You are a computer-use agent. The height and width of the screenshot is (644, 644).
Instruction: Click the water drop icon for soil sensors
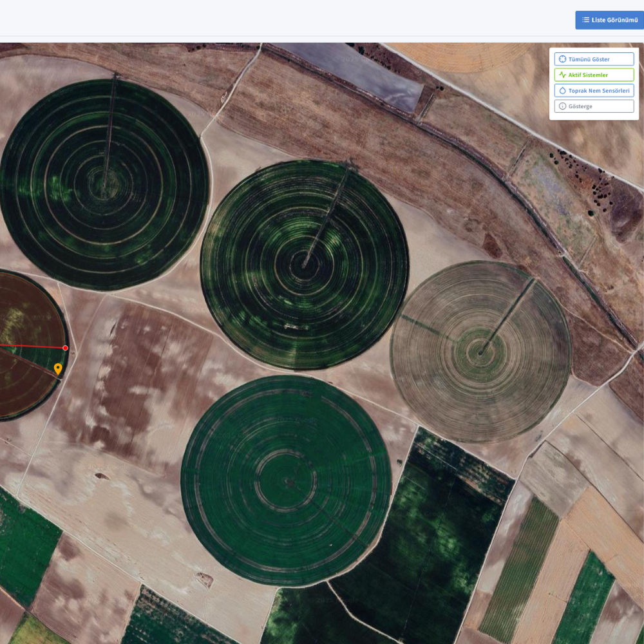[x=562, y=91]
